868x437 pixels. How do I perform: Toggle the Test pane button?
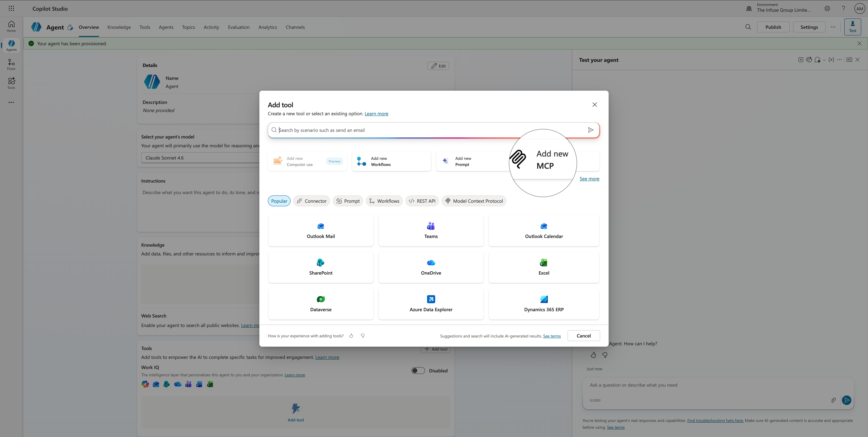coord(853,27)
